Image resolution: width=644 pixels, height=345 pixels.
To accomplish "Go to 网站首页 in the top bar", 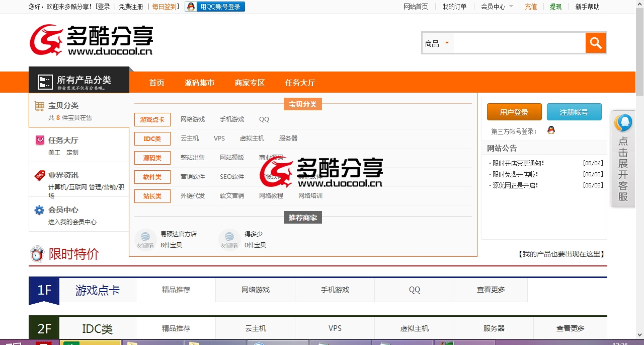I will tap(416, 7).
